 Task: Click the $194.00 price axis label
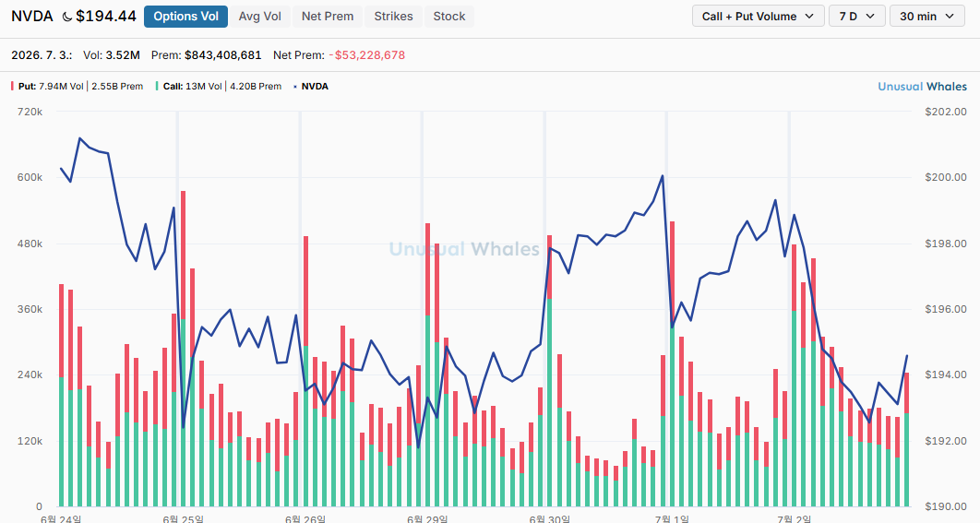(x=946, y=374)
